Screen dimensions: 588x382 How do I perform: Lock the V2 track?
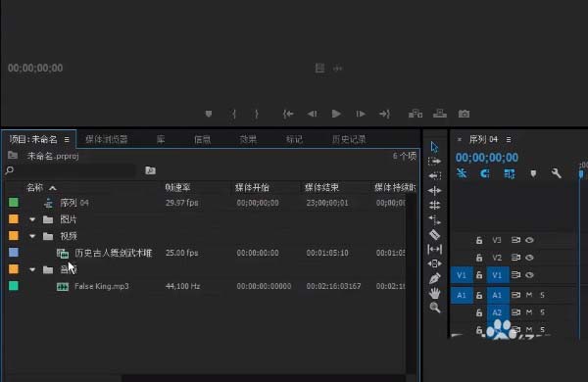pos(479,258)
